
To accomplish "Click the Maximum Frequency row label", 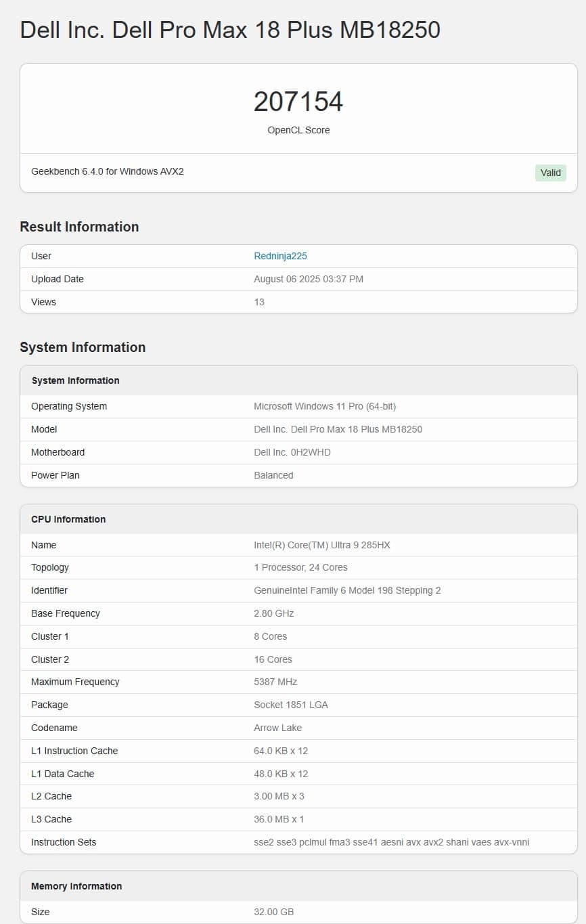I will point(75,682).
